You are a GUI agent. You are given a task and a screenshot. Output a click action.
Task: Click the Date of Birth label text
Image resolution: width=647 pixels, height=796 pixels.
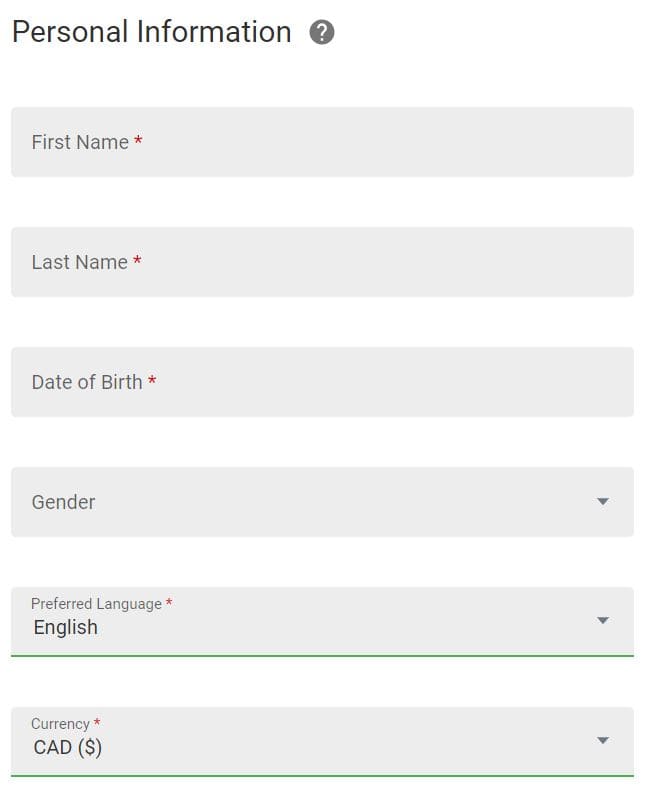[x=87, y=382]
